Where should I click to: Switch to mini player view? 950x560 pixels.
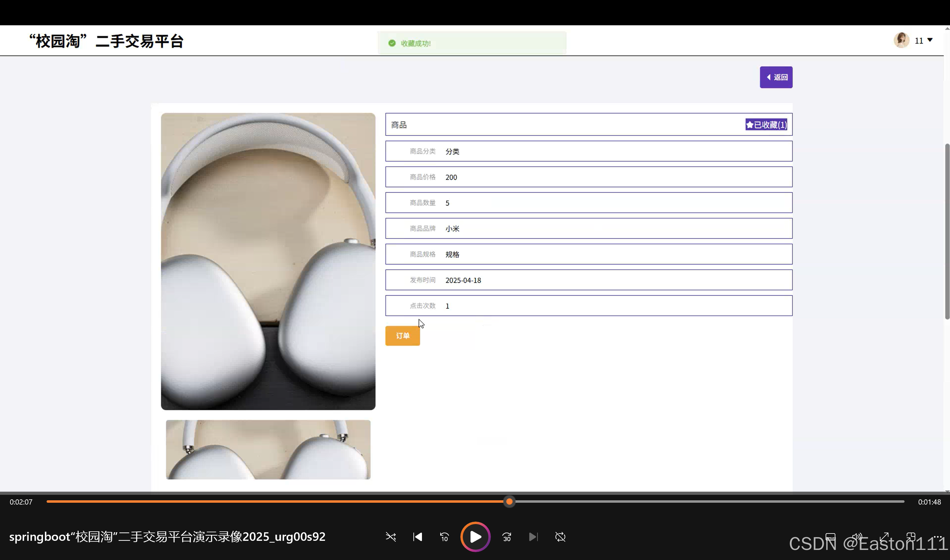(x=911, y=537)
